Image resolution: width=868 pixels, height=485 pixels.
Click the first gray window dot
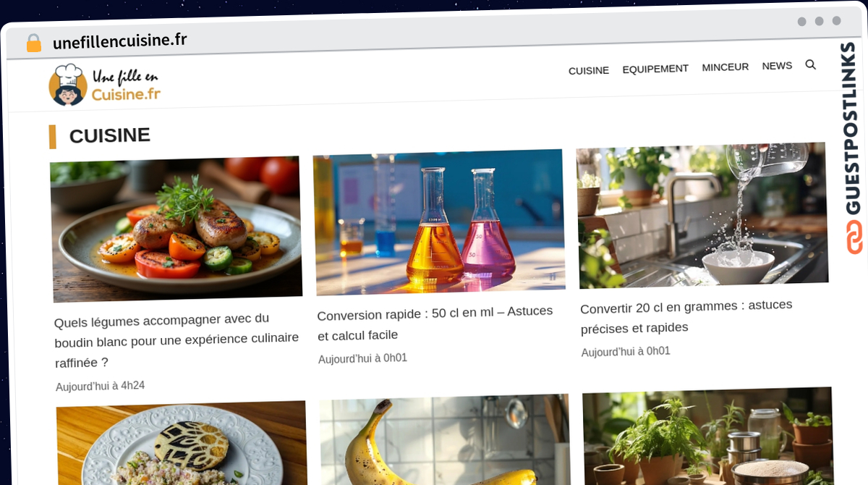tap(801, 22)
